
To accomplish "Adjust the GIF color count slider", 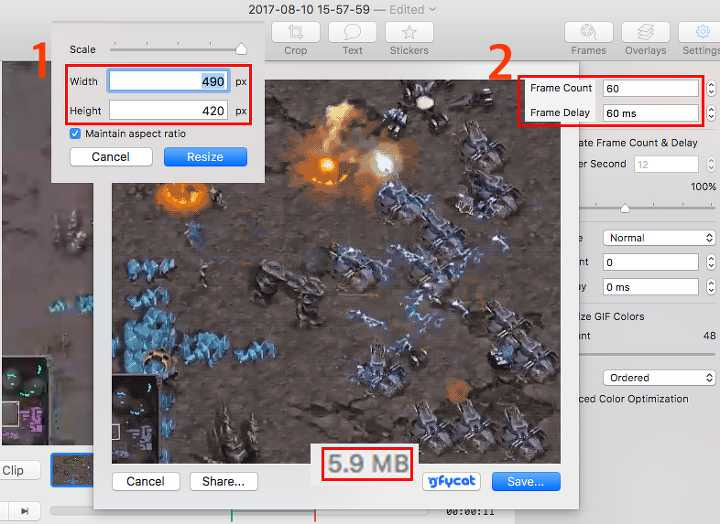I will click(x=647, y=354).
